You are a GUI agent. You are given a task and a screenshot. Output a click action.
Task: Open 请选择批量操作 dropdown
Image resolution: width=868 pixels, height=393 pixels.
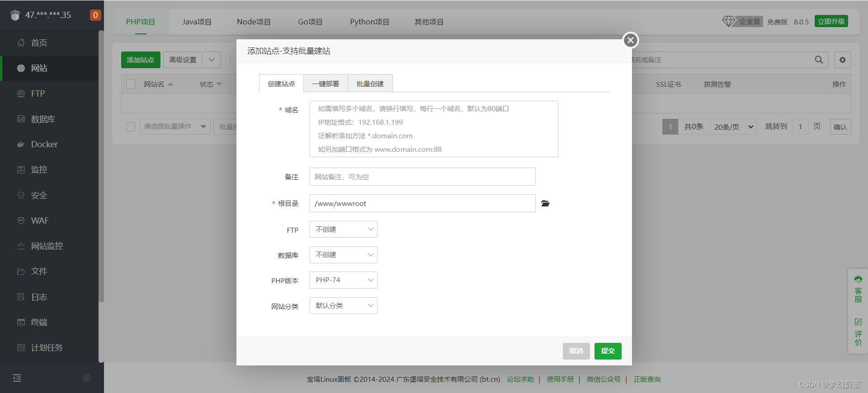click(x=175, y=126)
